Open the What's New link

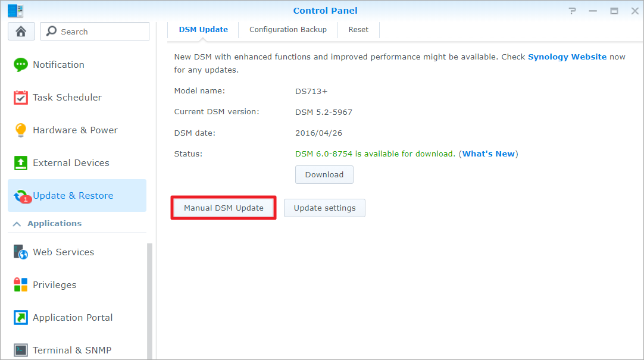tap(488, 154)
